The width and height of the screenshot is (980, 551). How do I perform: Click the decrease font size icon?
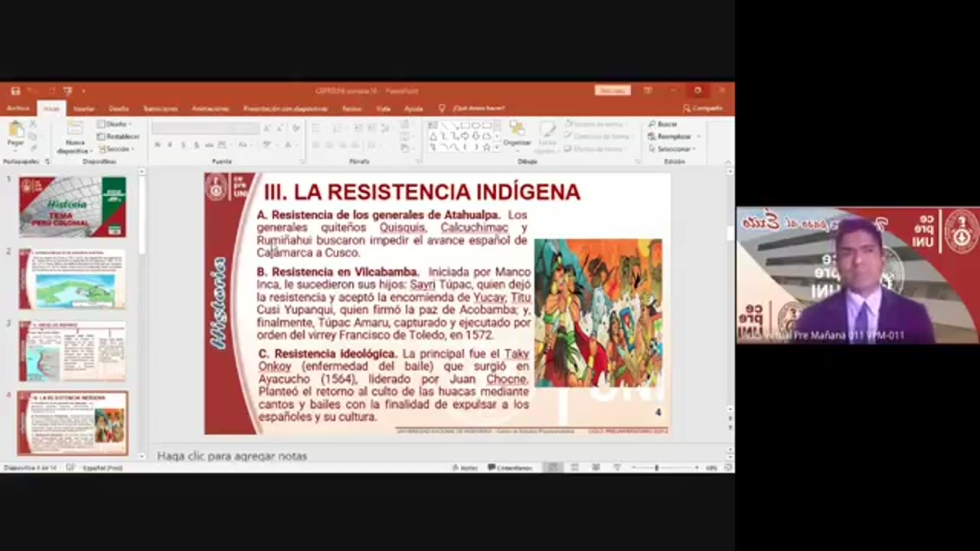tap(279, 129)
